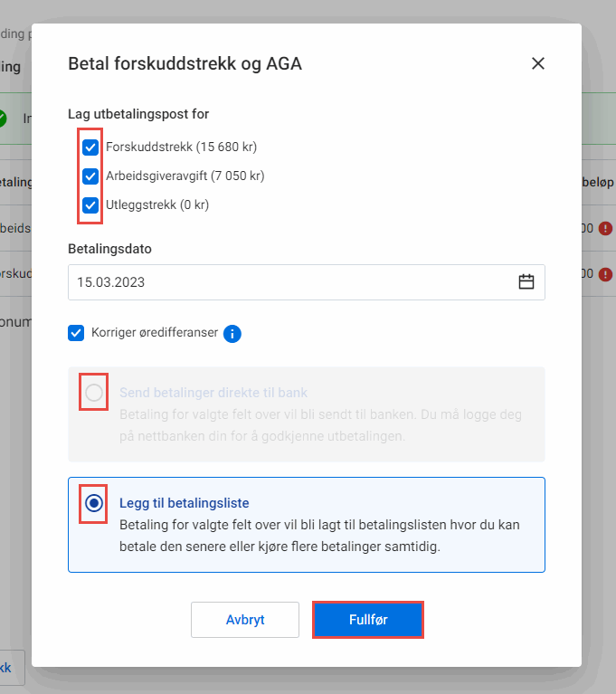Image resolution: width=616 pixels, height=694 pixels.
Task: Uncheck the Forskuddstrekk checkbox
Action: pyautogui.click(x=90, y=147)
